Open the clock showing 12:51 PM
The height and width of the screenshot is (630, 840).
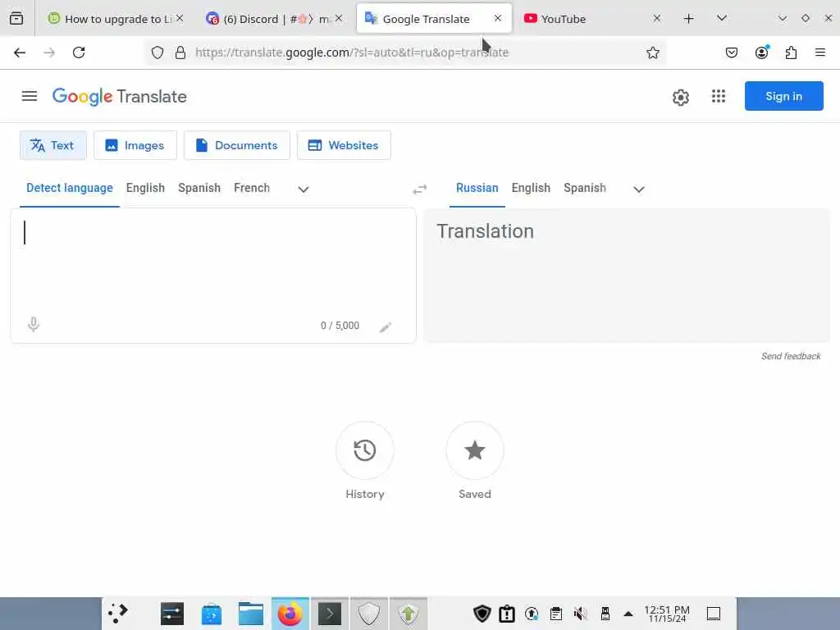[667, 614]
